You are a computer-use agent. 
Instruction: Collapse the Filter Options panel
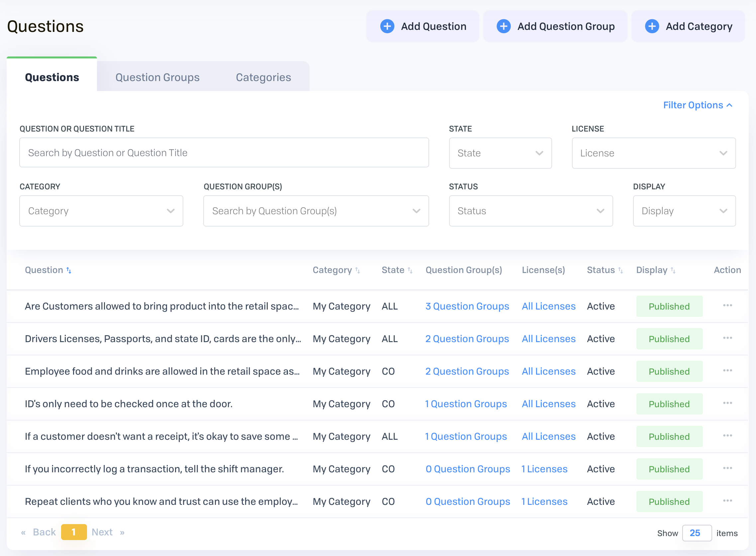pos(698,105)
